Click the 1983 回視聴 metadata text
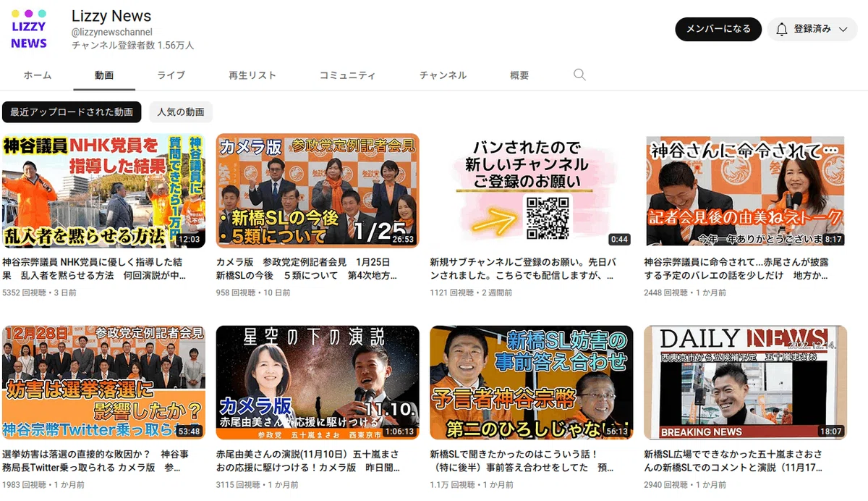Screen dimensions: 868x501 (25, 484)
